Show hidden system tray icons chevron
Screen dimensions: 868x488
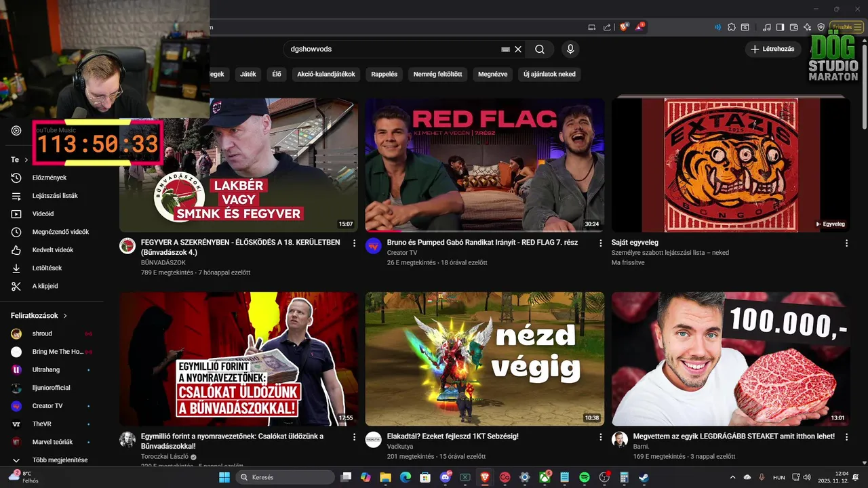pyautogui.click(x=732, y=477)
